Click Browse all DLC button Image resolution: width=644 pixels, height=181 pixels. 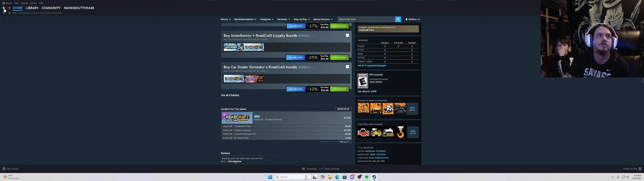343,109
